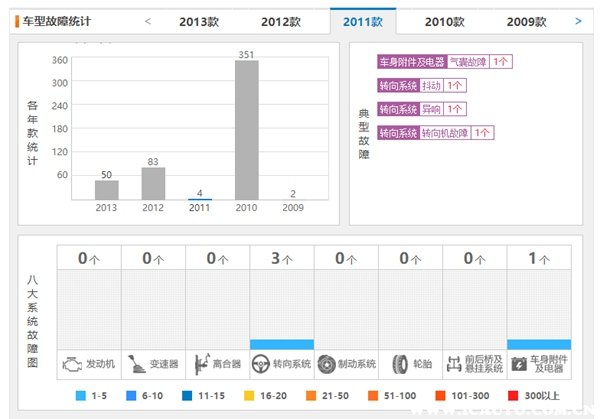The image size is (600, 419).
Task: Open the 气囊故障 fault tag
Action: coord(468,61)
